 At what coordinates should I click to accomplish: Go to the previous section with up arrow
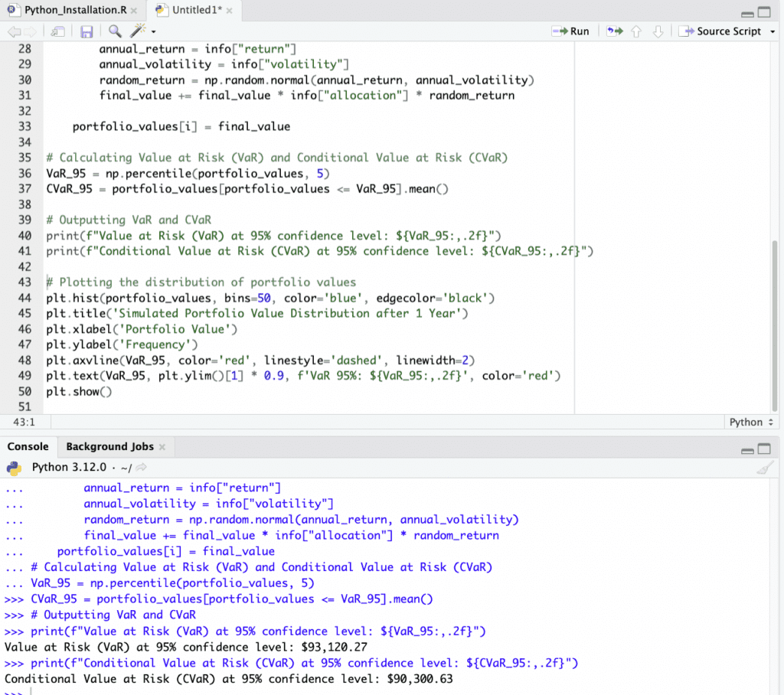click(635, 31)
